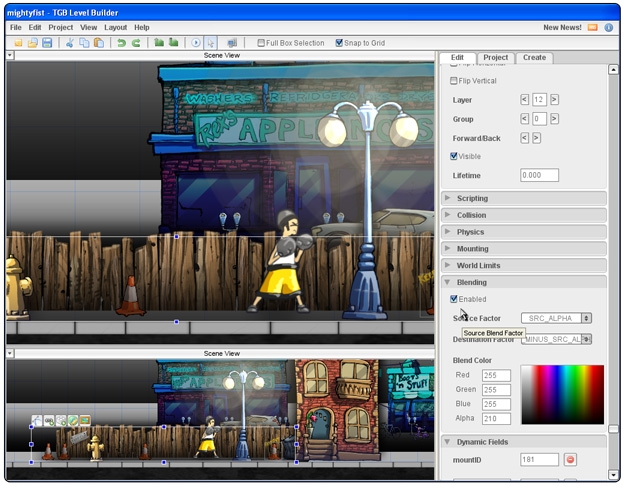Click the Red value field

(496, 375)
